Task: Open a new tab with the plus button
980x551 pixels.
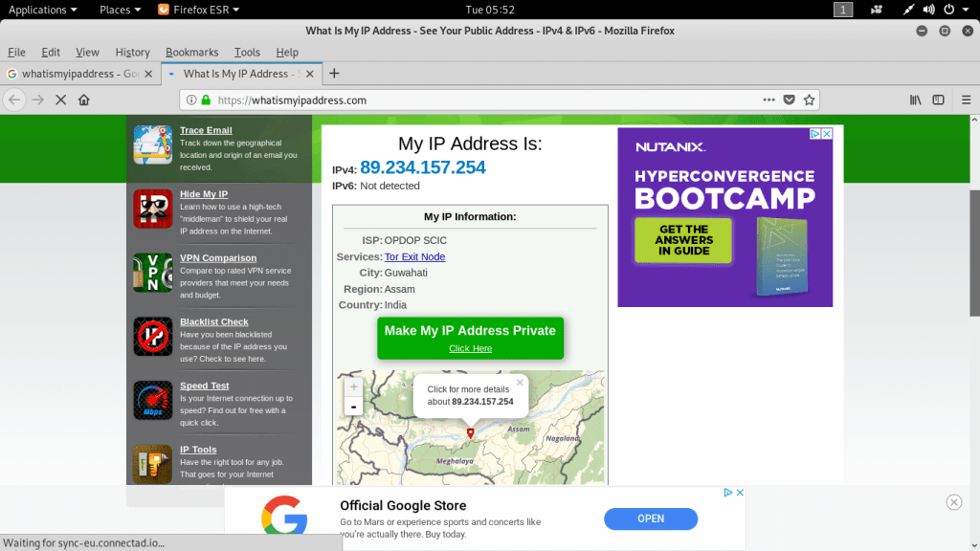Action: [x=334, y=74]
